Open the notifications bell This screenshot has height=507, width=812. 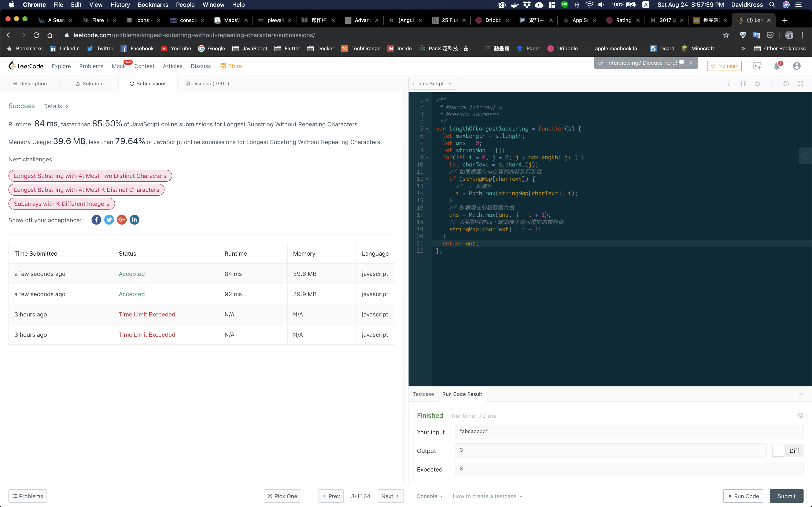tap(777, 66)
